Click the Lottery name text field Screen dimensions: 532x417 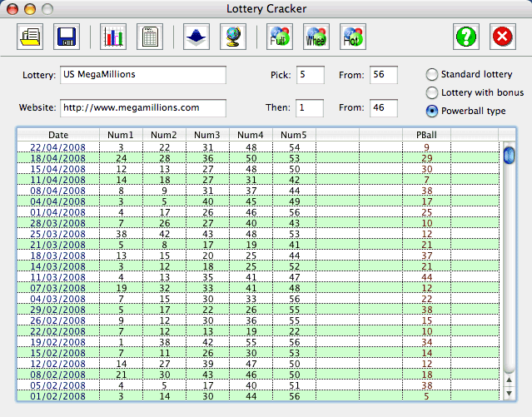pos(143,75)
